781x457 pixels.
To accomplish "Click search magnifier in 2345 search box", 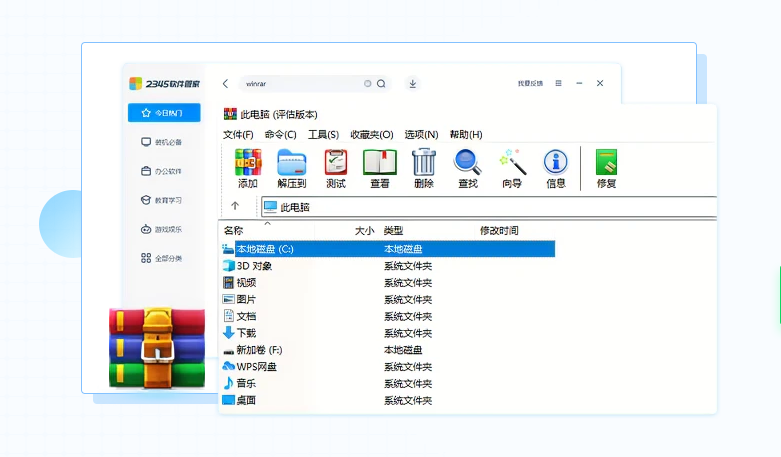I will (382, 84).
